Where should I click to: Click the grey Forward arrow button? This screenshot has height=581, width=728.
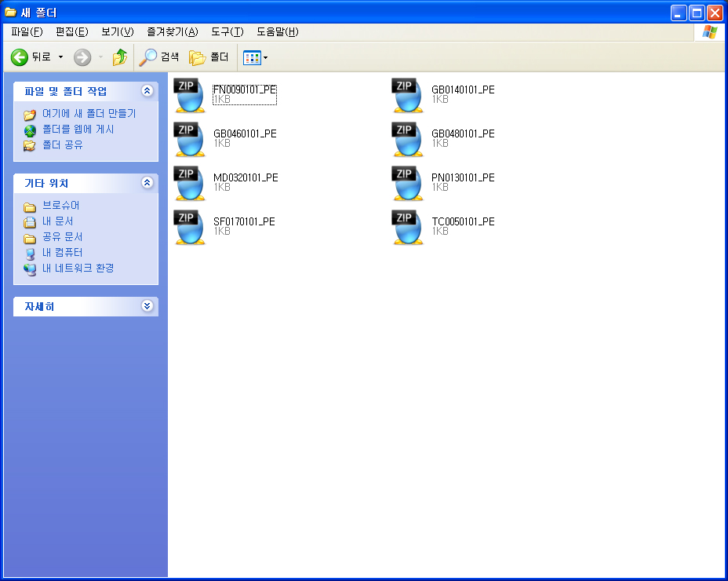click(x=82, y=57)
